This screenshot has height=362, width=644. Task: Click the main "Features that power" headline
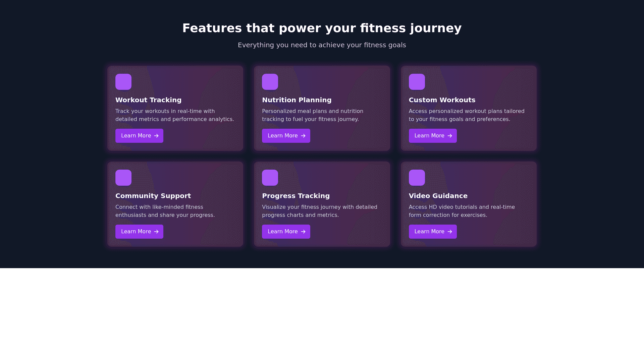(x=322, y=28)
